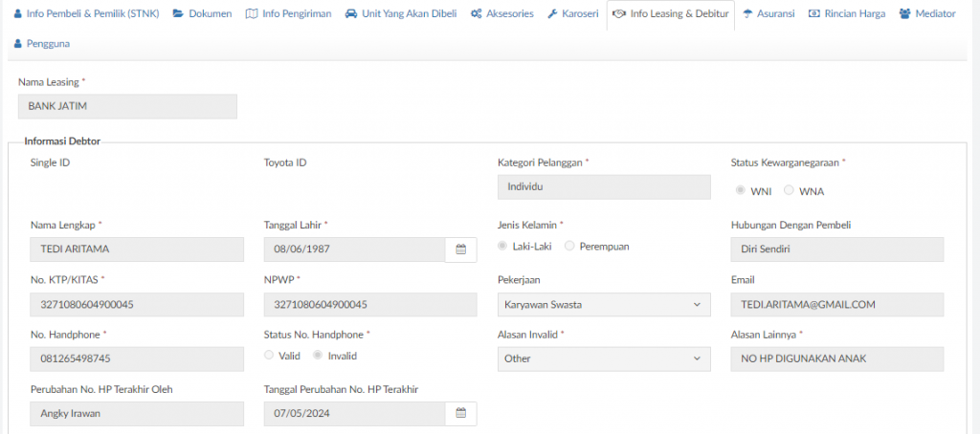The image size is (980, 434).
Task: Select the WNA citizenship radio button
Action: click(789, 190)
